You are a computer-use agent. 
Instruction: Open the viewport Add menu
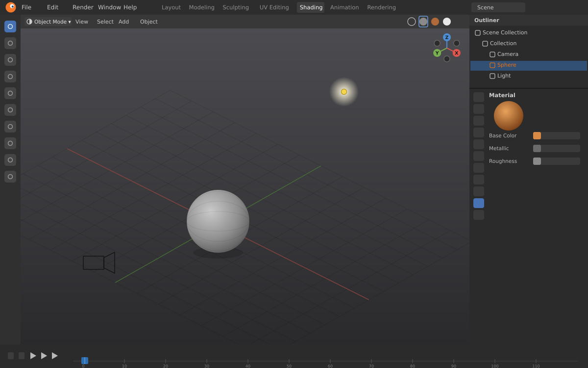tap(124, 22)
